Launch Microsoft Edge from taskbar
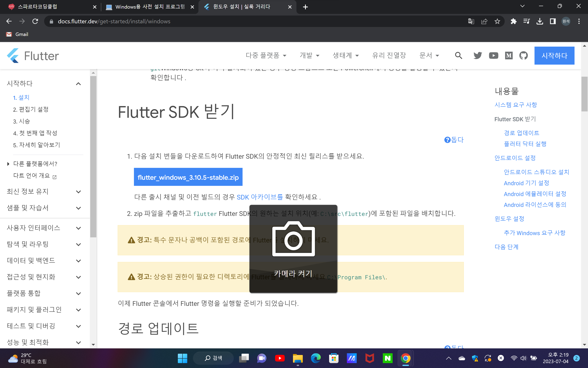Image resolution: width=588 pixels, height=368 pixels. coord(316,358)
